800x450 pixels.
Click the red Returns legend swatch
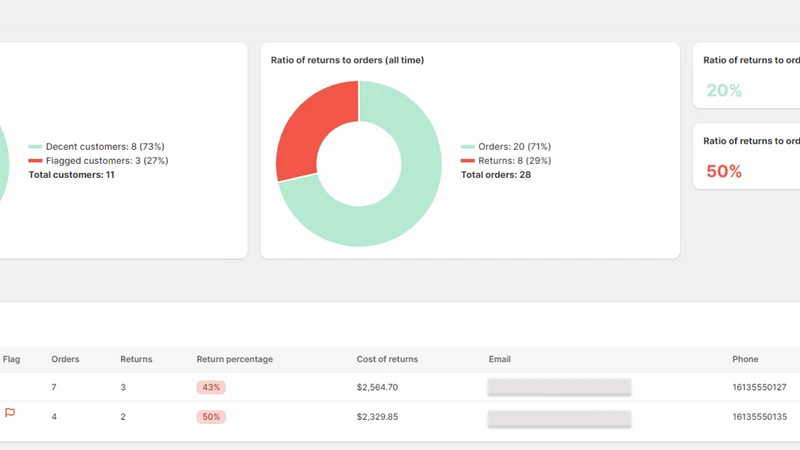[467, 161]
